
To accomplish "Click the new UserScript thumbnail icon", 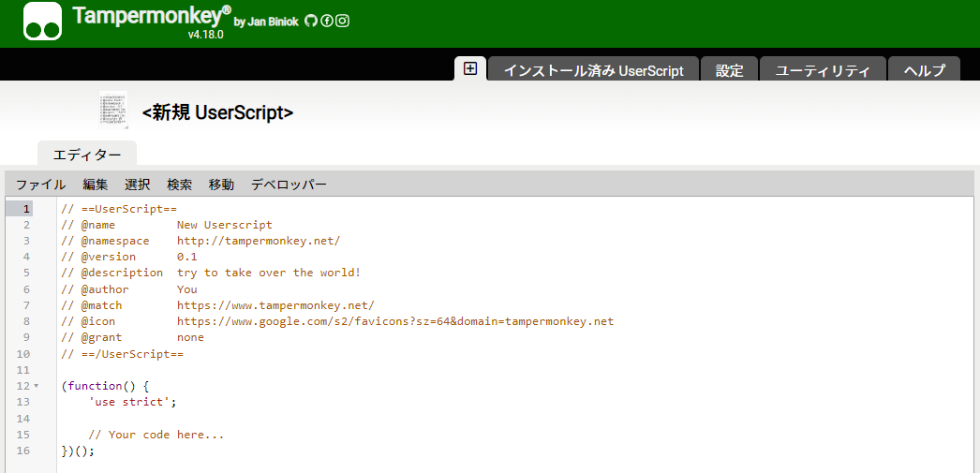I will pyautogui.click(x=113, y=110).
